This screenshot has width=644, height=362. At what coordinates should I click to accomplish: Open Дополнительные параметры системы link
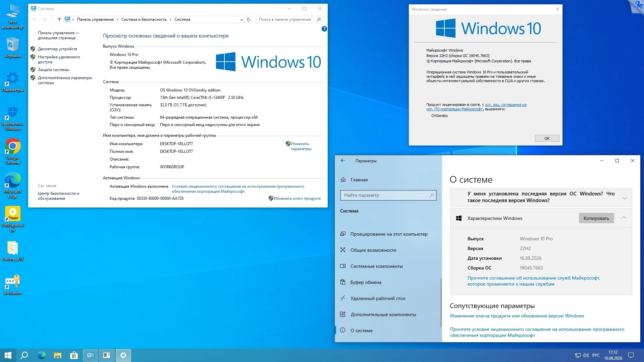65,80
